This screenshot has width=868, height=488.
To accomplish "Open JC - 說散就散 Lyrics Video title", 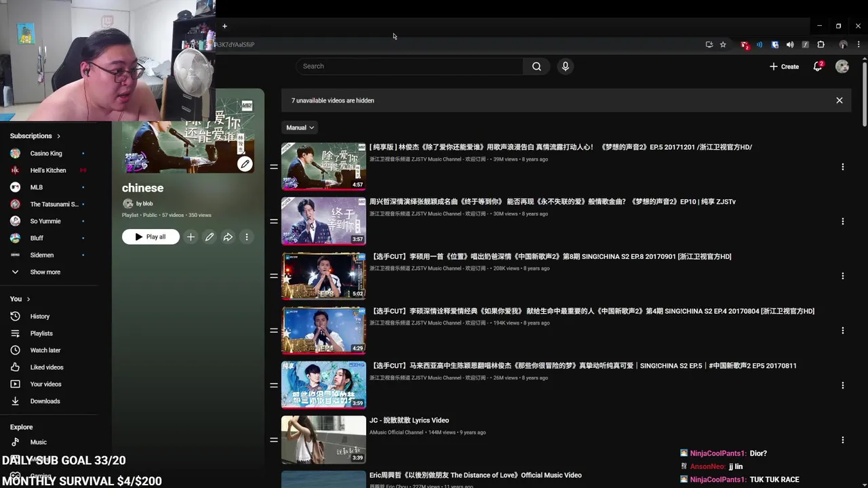I will point(409,420).
